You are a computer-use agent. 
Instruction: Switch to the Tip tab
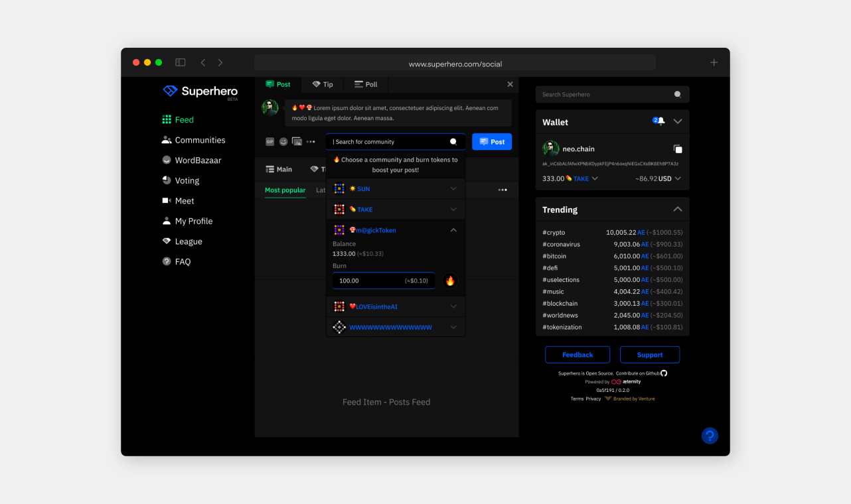(x=323, y=85)
